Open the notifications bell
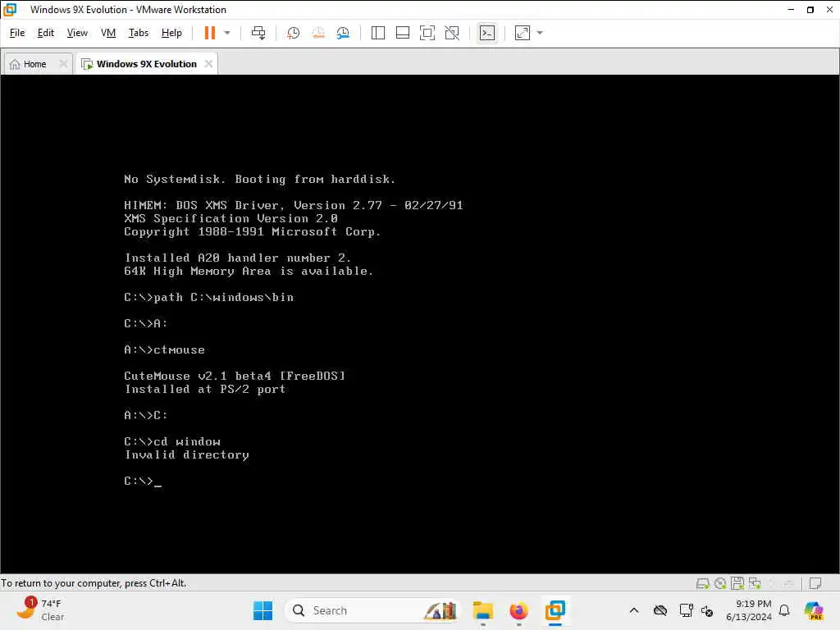The height and width of the screenshot is (630, 840). tap(784, 610)
